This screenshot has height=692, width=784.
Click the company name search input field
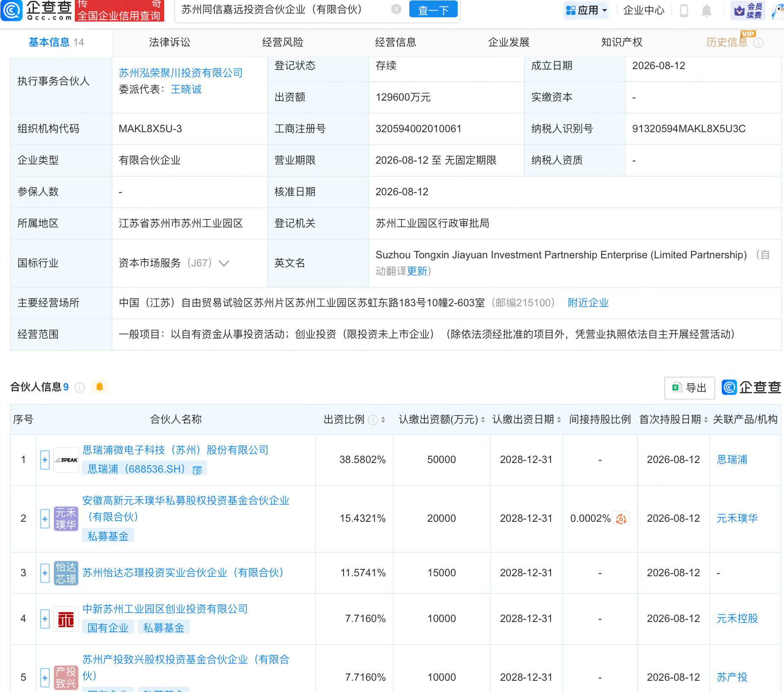click(x=283, y=10)
